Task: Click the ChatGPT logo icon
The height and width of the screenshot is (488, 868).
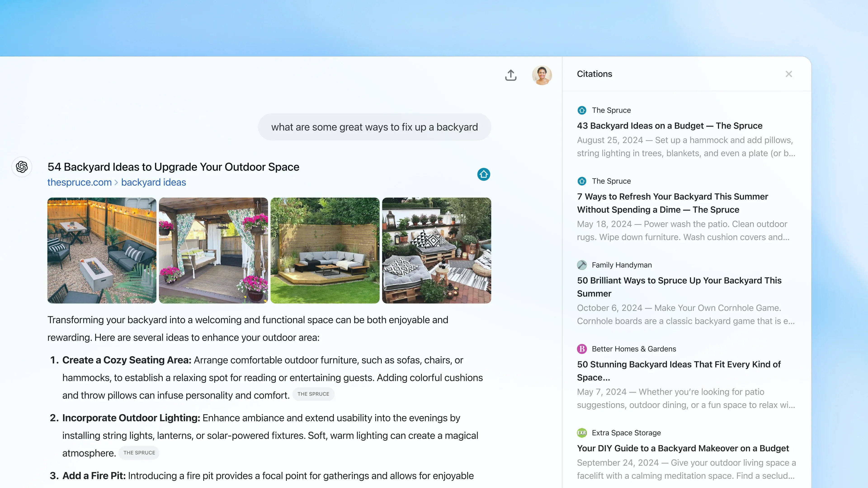Action: 21,167
